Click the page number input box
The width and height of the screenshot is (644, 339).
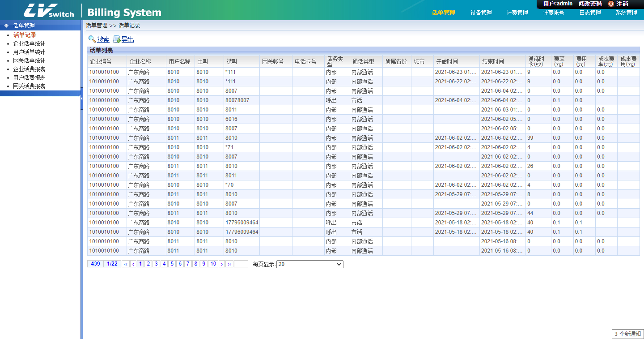point(241,264)
